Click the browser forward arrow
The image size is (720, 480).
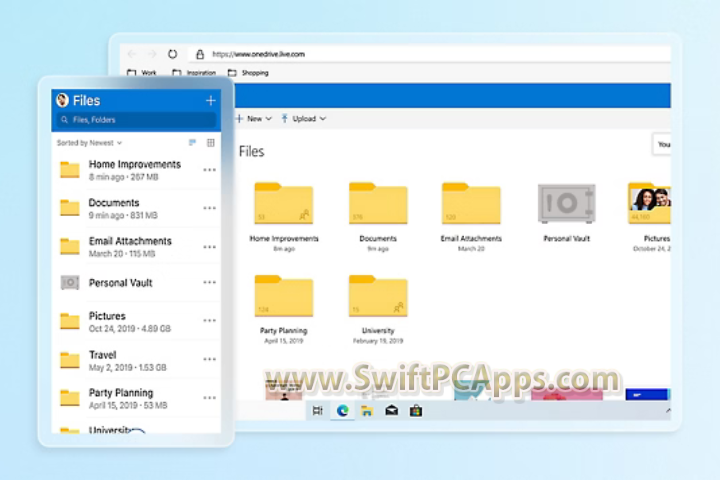(x=152, y=54)
